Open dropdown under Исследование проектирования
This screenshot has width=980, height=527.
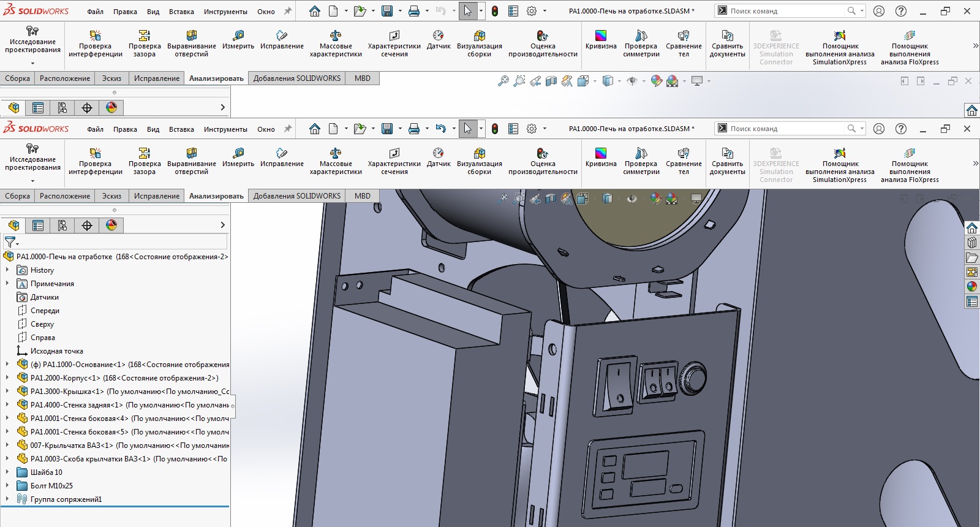pos(32,181)
